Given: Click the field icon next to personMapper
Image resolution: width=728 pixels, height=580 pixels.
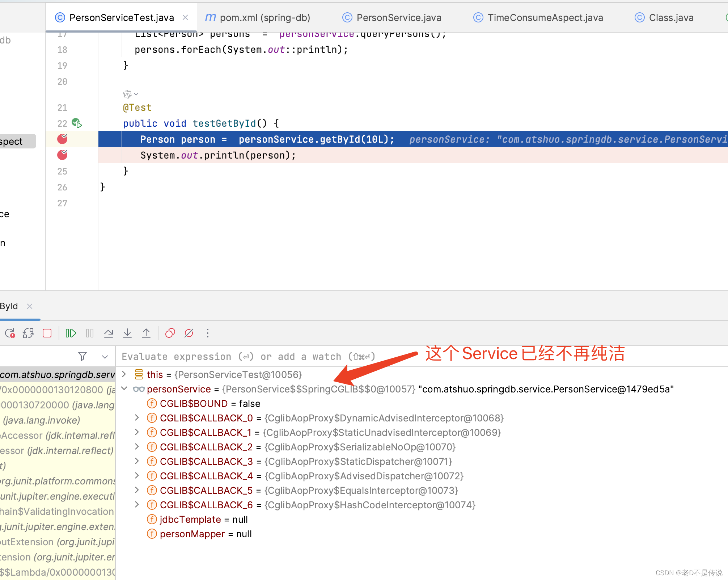Looking at the screenshot, I should click(152, 534).
